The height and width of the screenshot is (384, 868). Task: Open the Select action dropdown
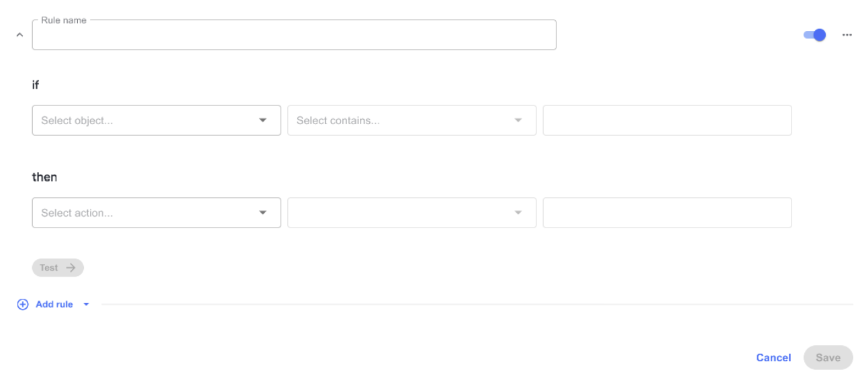tap(156, 213)
